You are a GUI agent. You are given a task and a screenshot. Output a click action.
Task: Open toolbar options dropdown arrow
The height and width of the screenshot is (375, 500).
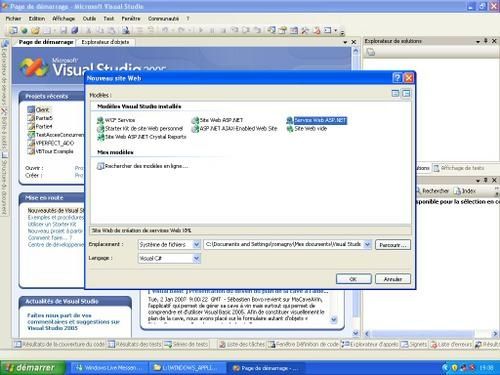[342, 32]
